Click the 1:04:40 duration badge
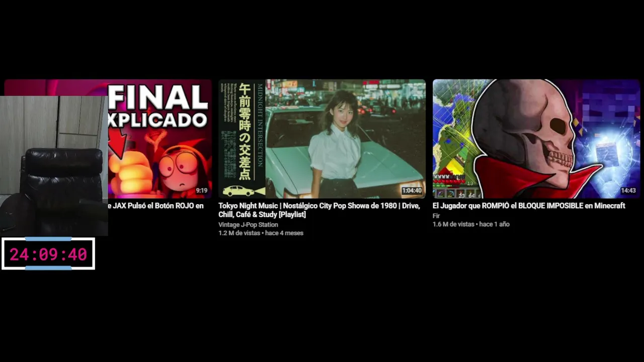Image resolution: width=644 pixels, height=362 pixels. point(412,191)
